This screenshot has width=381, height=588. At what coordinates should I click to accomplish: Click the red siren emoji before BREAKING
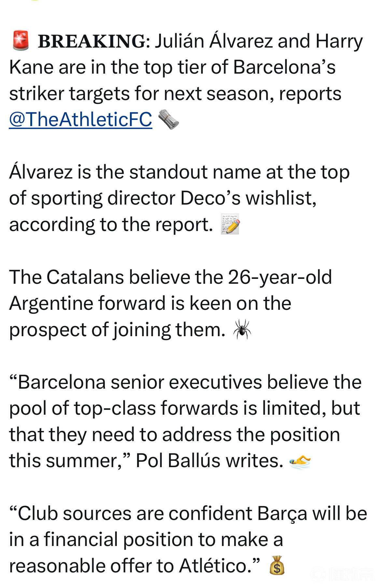pos(21,41)
